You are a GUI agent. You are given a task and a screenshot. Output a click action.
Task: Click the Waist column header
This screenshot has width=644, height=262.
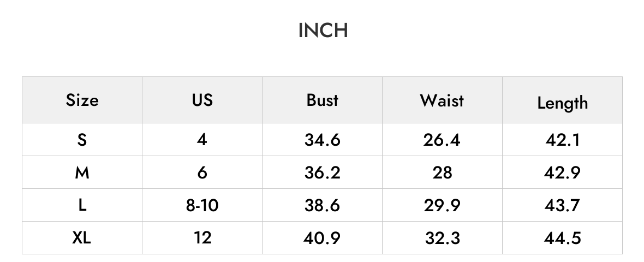click(442, 100)
